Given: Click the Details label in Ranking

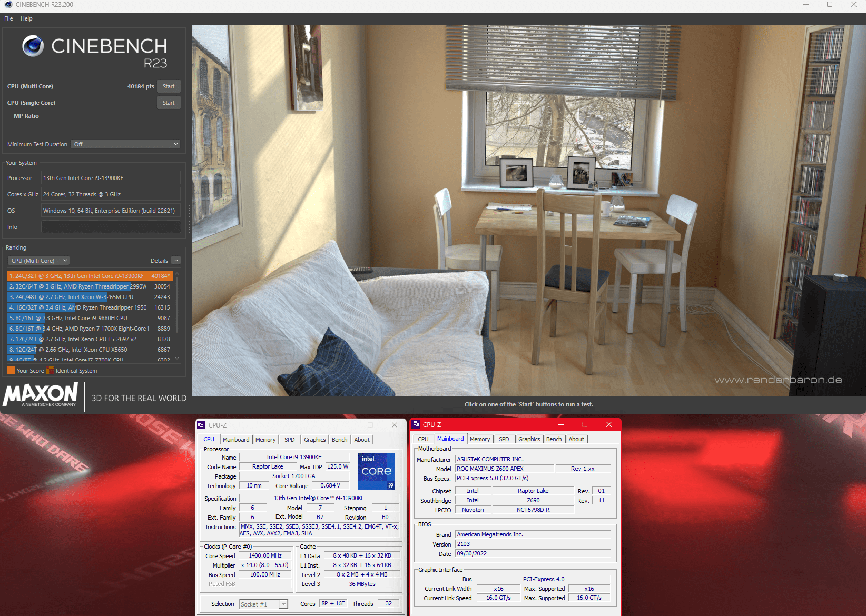Looking at the screenshot, I should [x=159, y=261].
